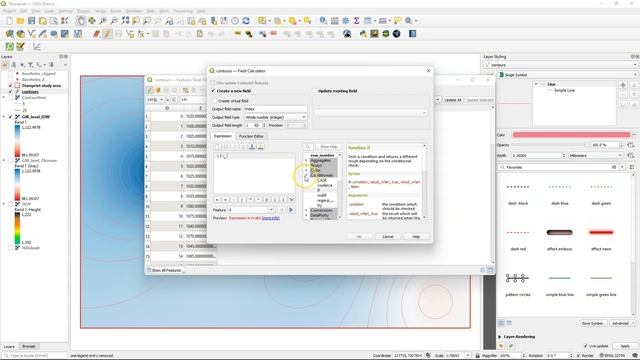640x360 pixels.
Task: Open the Output field type dropdown
Action: (276, 117)
